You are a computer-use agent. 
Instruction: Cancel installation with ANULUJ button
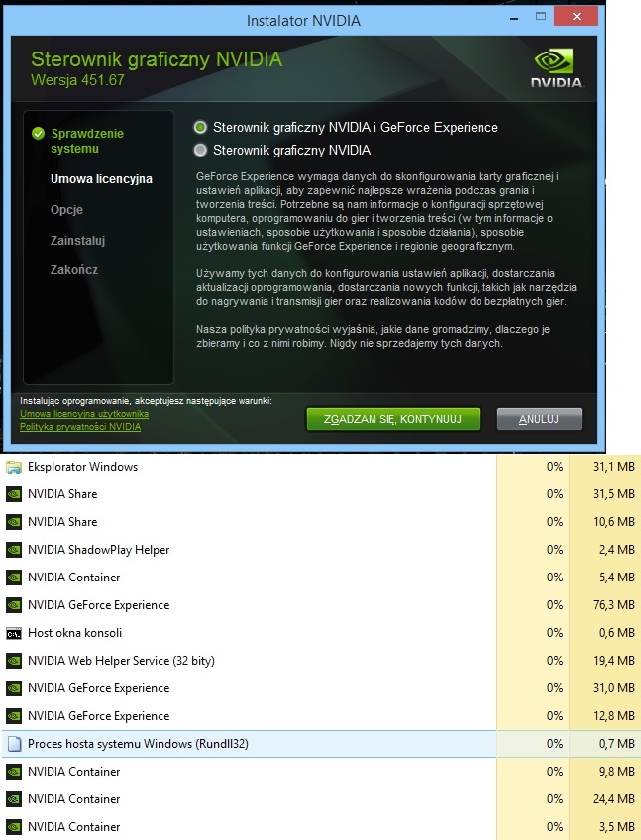click(539, 419)
